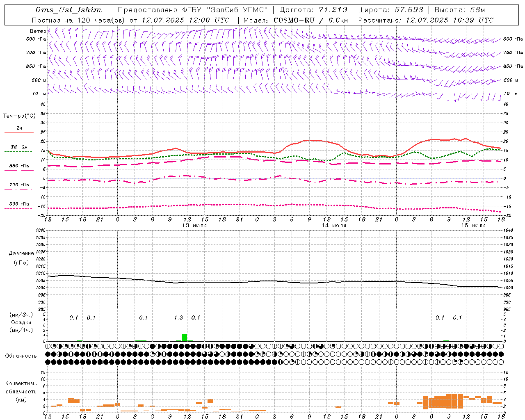The height and width of the screenshot is (420, 525).
Task: Click the 700 гПа legend in temperature panel
Action: [x=18, y=187]
